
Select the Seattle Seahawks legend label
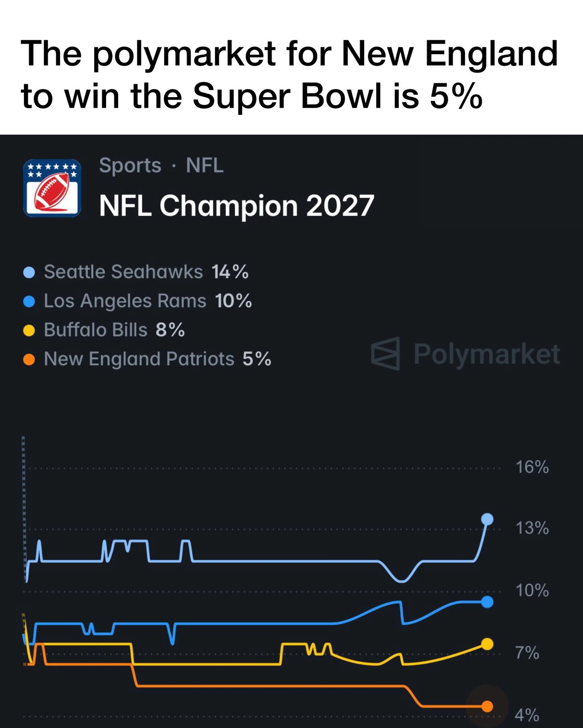point(123,272)
